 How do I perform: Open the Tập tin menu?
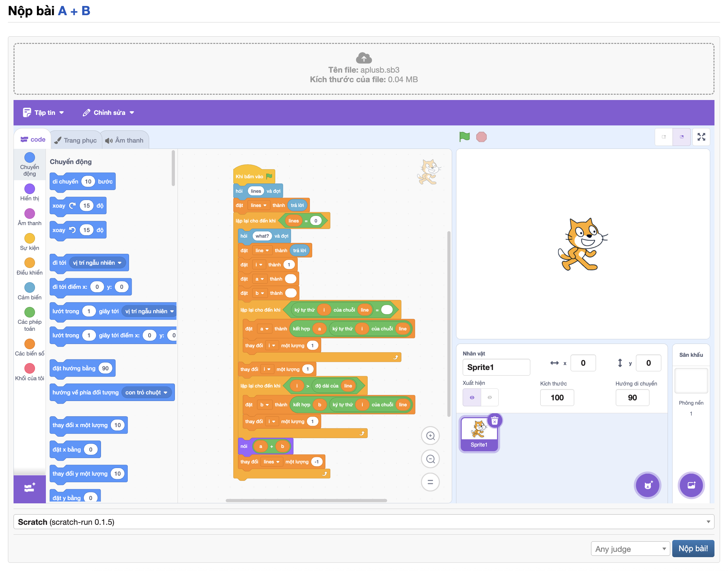[x=43, y=113]
